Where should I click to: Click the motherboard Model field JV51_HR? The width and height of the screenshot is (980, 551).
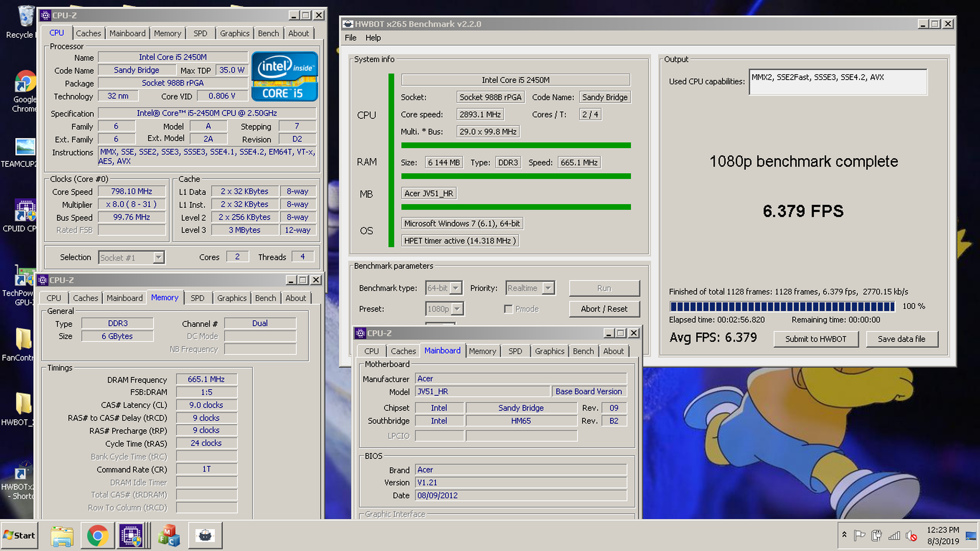[482, 392]
